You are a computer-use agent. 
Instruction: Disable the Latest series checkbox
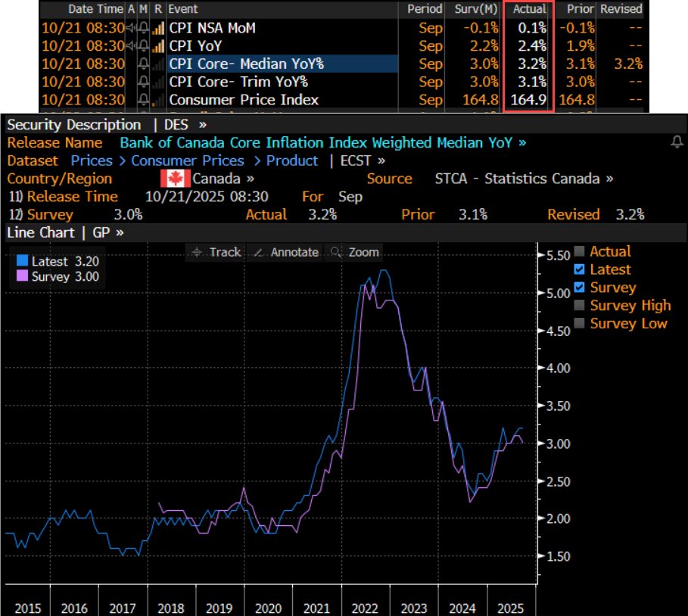coord(577,269)
